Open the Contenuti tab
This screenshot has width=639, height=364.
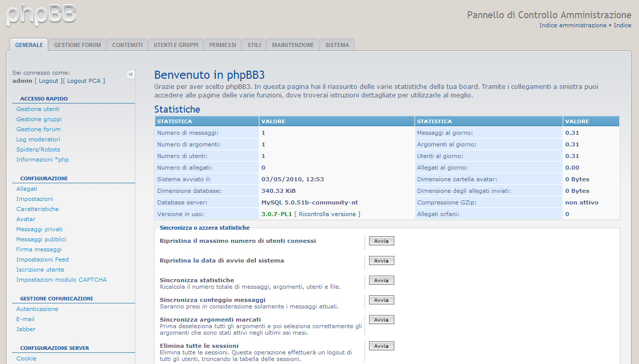[127, 45]
